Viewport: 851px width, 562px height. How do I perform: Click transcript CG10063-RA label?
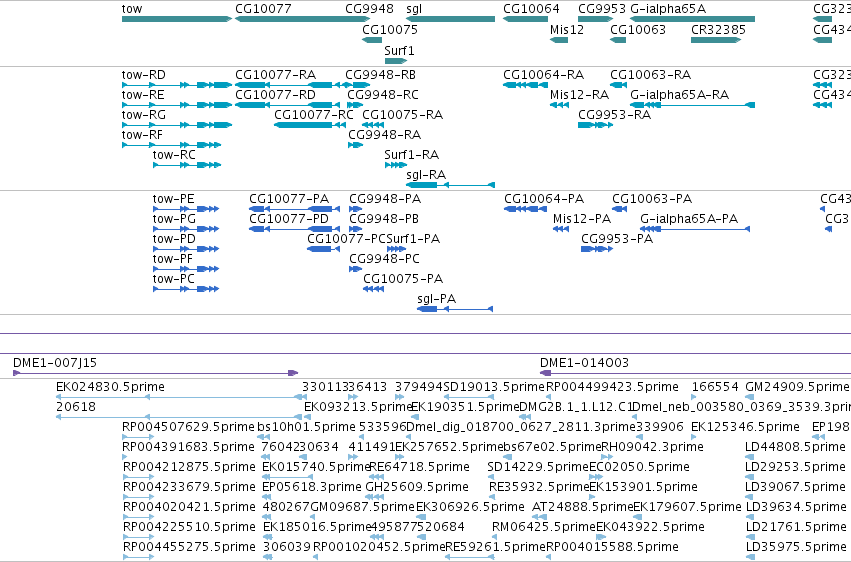pyautogui.click(x=651, y=75)
